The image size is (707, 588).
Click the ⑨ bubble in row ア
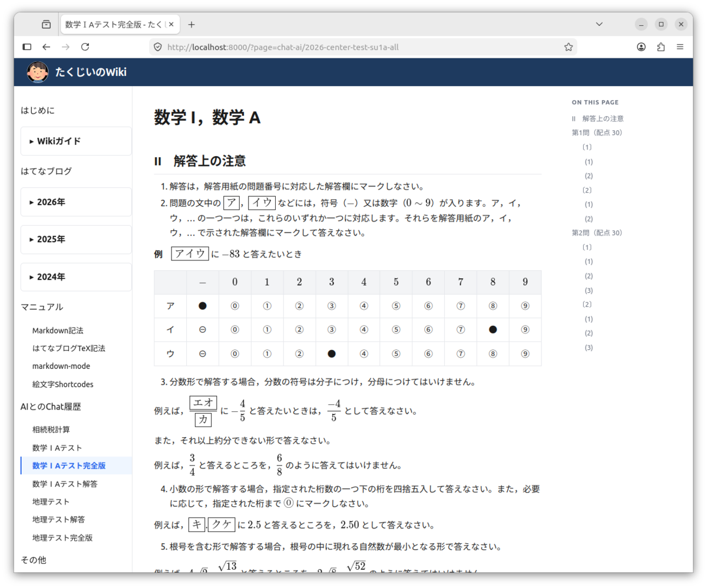526,306
